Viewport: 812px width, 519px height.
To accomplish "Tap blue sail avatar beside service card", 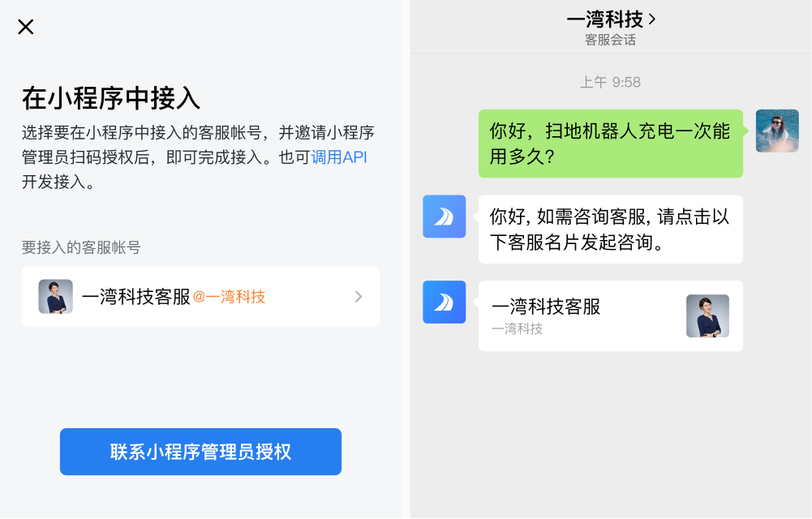I will tap(444, 302).
